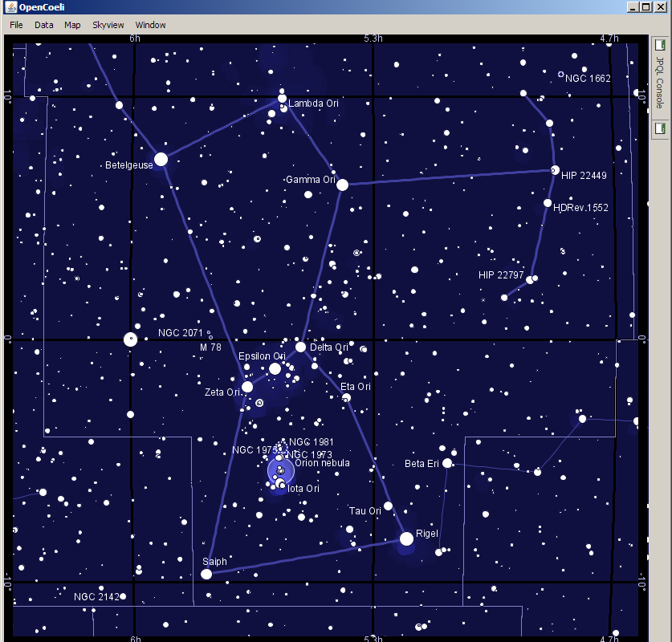Click the '4.7h' label on top axis
The image size is (672, 642).
609,38
